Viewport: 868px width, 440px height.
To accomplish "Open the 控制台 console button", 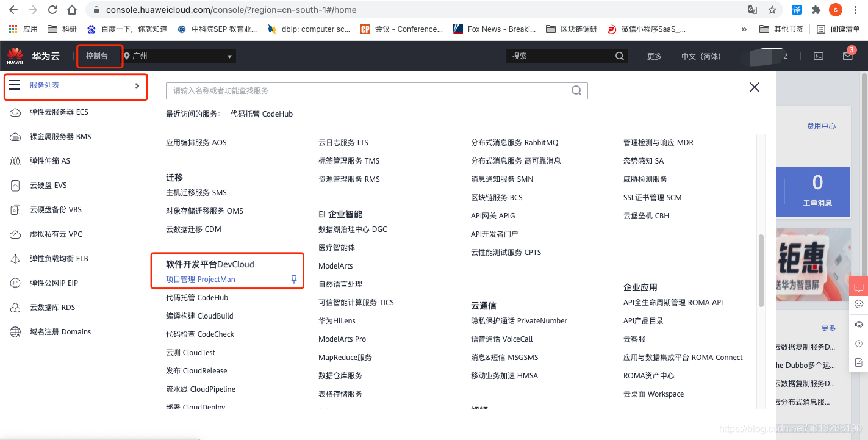I will (97, 56).
